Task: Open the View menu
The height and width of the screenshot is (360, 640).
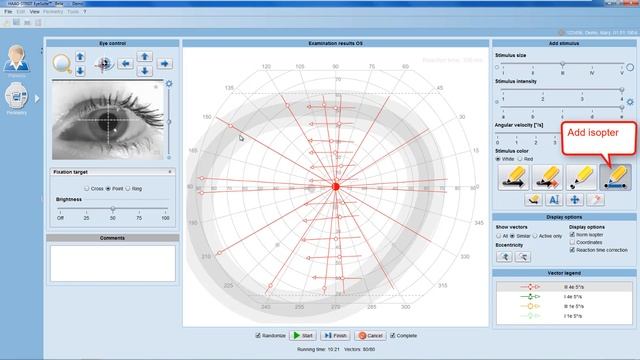Action: (x=34, y=12)
